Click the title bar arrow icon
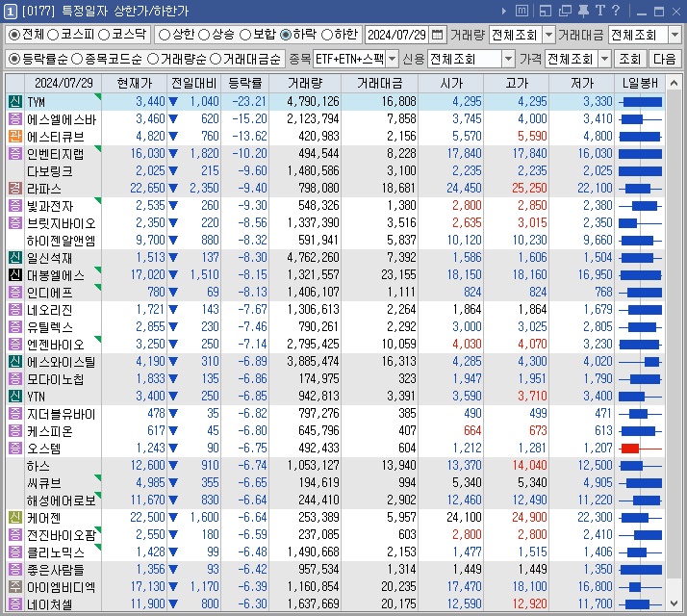The width and height of the screenshot is (687, 616). tap(504, 11)
